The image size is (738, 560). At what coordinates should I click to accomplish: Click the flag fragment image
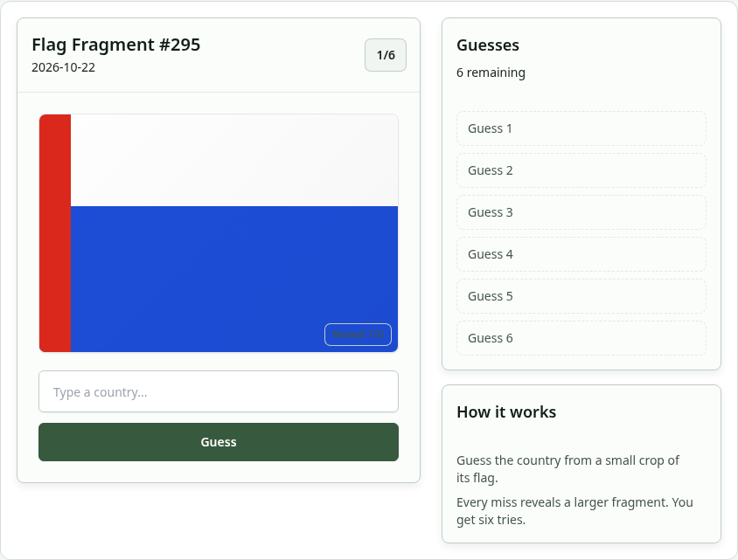[219, 232]
